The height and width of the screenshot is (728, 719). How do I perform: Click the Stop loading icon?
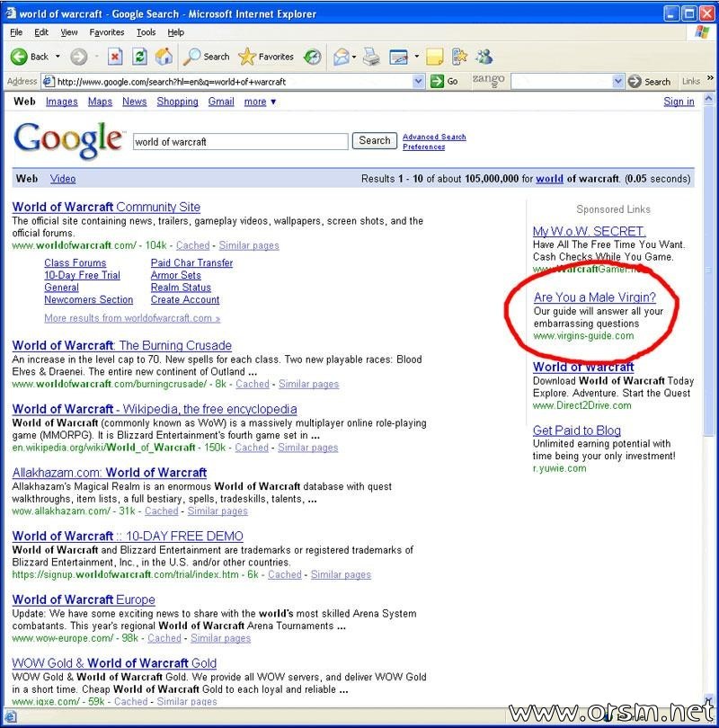pyautogui.click(x=115, y=57)
